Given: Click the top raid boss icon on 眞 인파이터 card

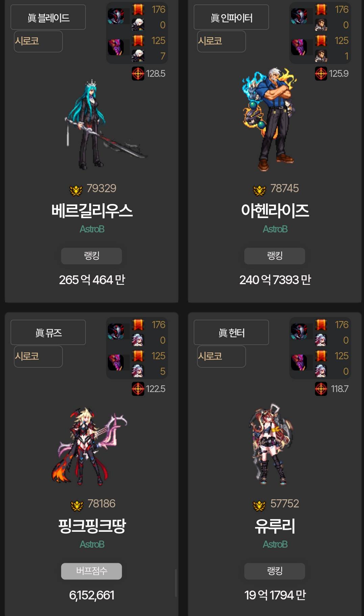Looking at the screenshot, I should point(299,16).
